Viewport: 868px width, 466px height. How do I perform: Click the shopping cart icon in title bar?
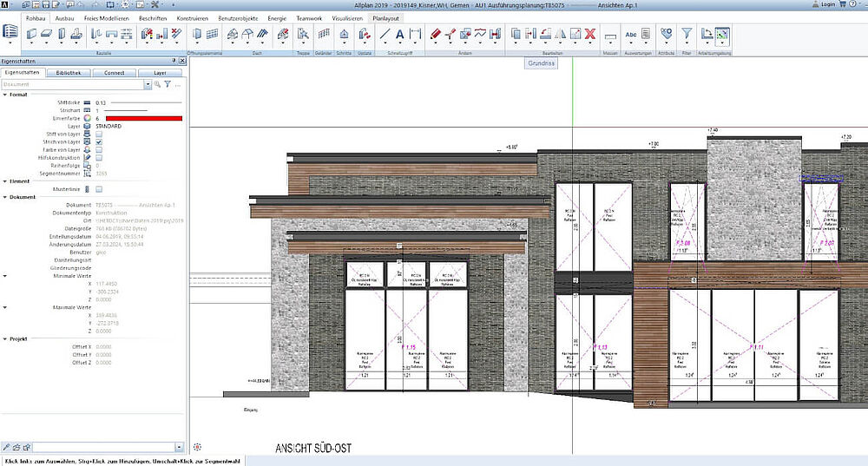click(x=843, y=3)
